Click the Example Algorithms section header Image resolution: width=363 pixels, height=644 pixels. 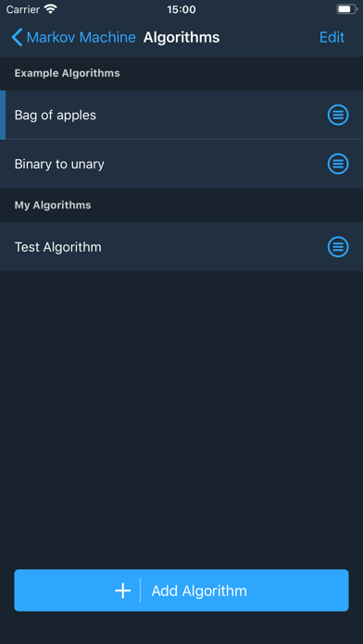click(67, 73)
